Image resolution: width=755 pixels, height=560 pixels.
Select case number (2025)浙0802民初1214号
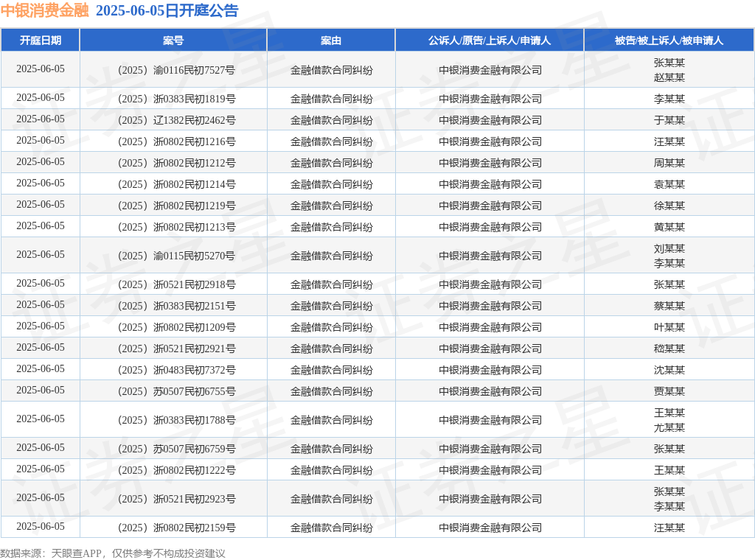pos(176,184)
